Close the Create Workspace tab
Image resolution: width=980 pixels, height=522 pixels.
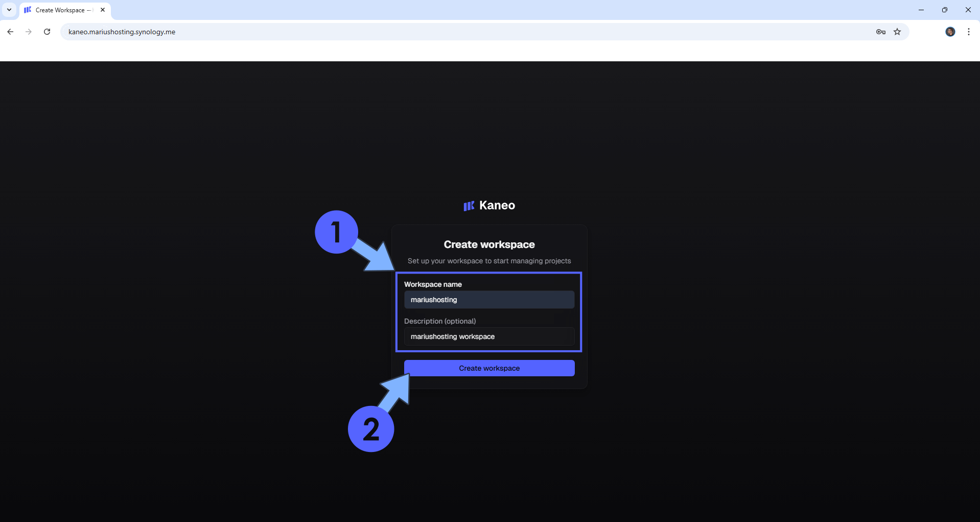point(103,10)
